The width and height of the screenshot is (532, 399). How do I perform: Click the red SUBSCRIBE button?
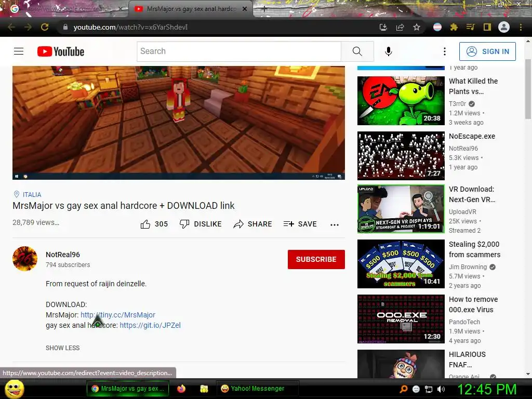[316, 259]
